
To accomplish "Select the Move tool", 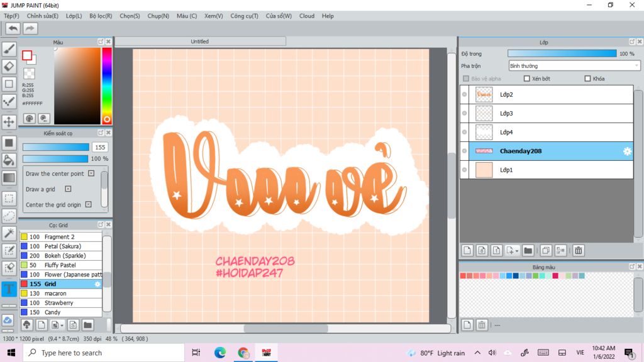I will point(9,121).
